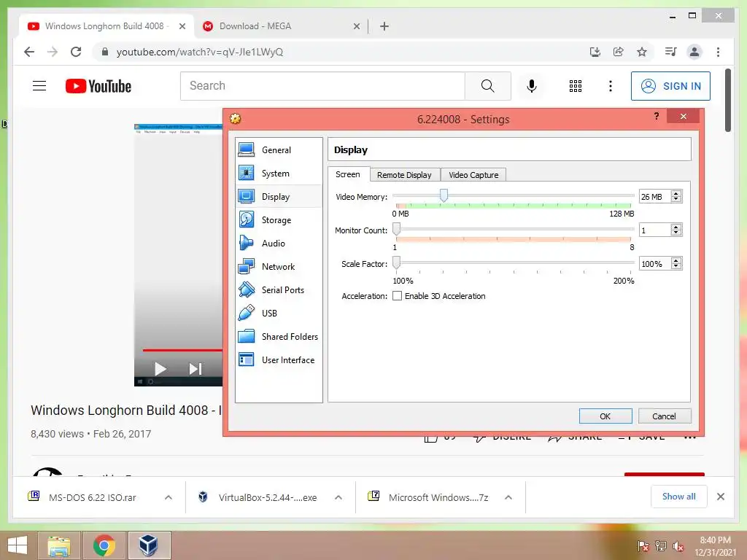Click YouTube logo in browser
The width and height of the screenshot is (747, 560).
click(x=98, y=86)
